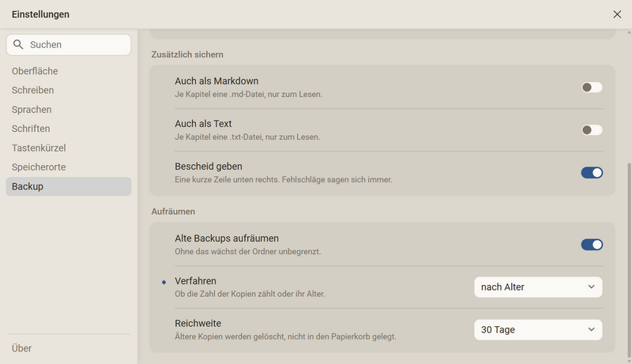Select Speicherorte in the sidebar
Viewport: 632px width, 364px height.
click(69, 167)
